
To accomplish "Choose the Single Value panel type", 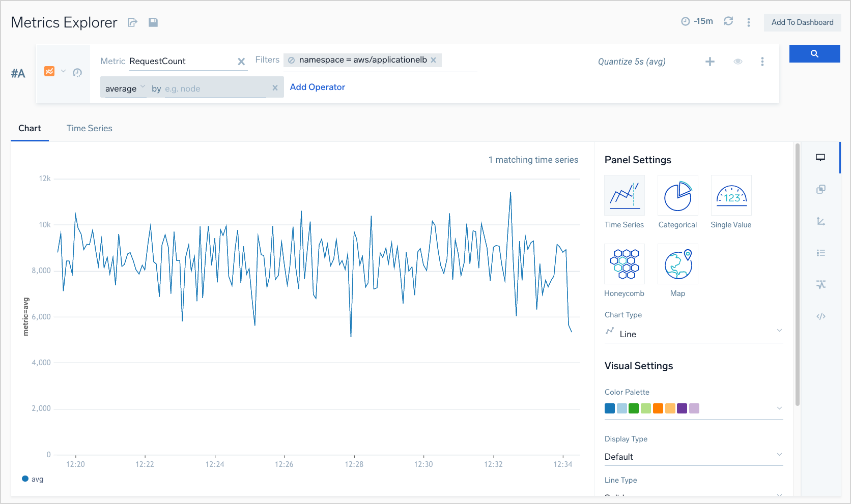I will click(x=731, y=196).
